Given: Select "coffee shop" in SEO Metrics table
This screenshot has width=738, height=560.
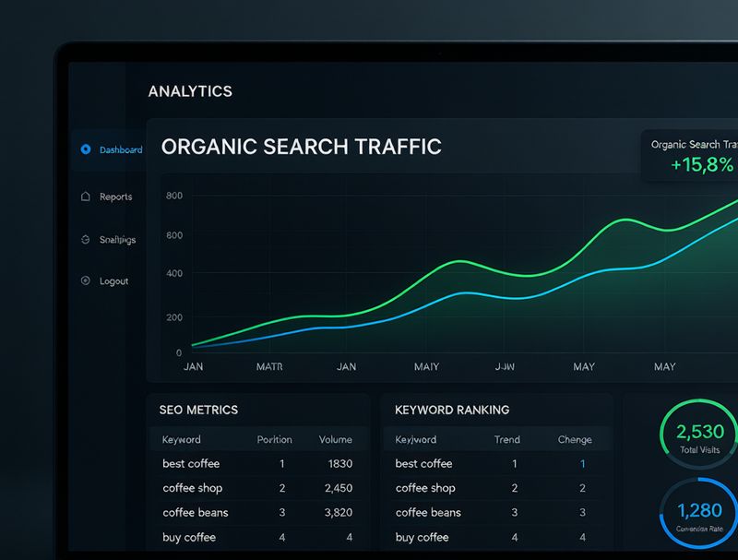Looking at the screenshot, I should click(193, 488).
